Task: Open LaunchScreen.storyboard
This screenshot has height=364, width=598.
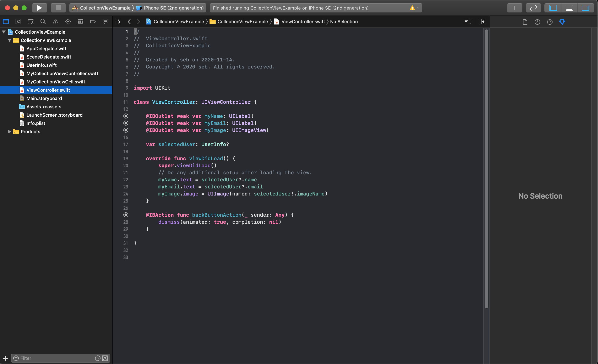Action: point(54,115)
